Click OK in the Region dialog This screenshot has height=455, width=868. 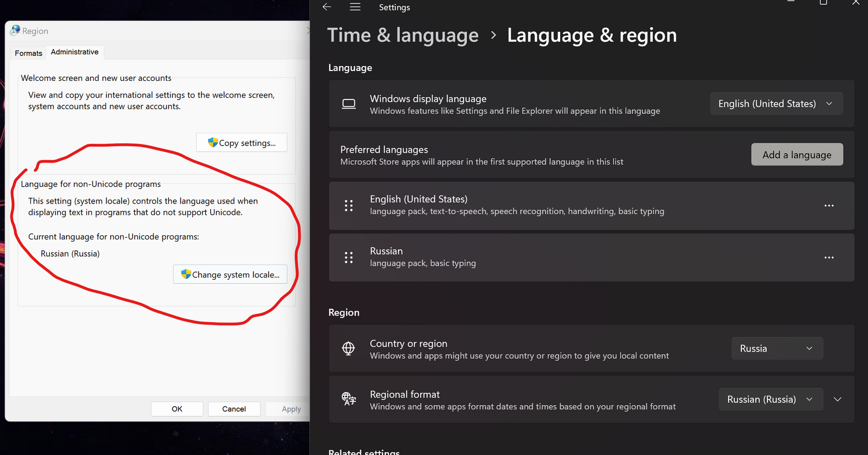tap(177, 409)
